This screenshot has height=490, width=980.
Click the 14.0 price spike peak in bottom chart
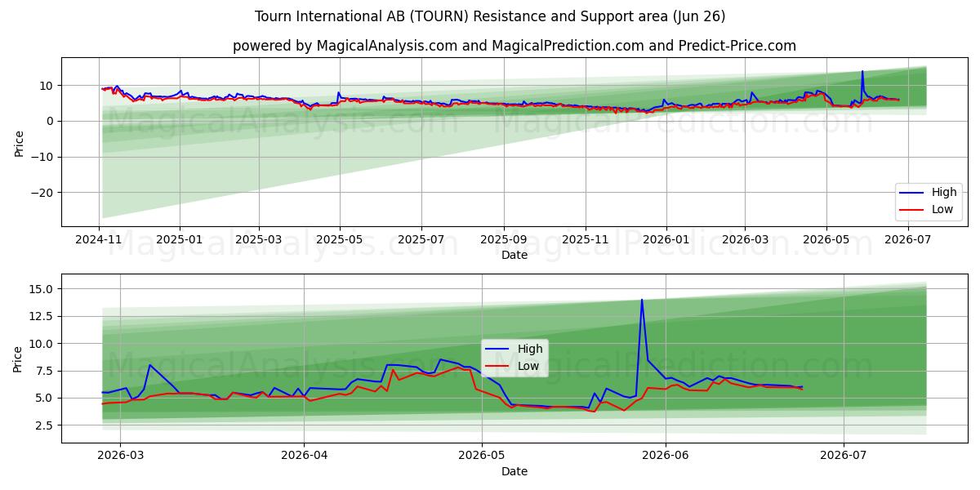point(642,300)
